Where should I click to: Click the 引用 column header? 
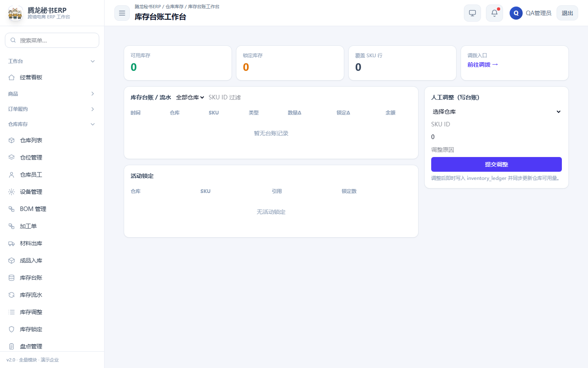tap(277, 191)
